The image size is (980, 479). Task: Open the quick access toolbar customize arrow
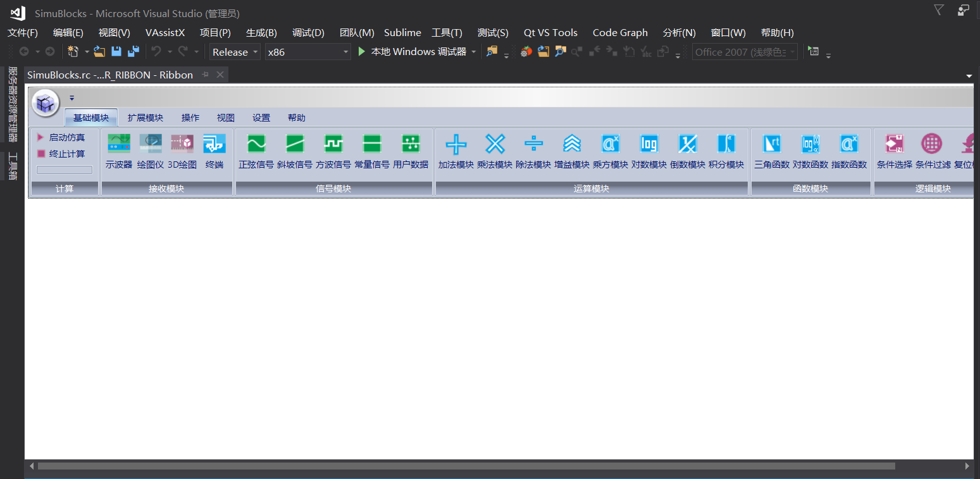(x=72, y=98)
